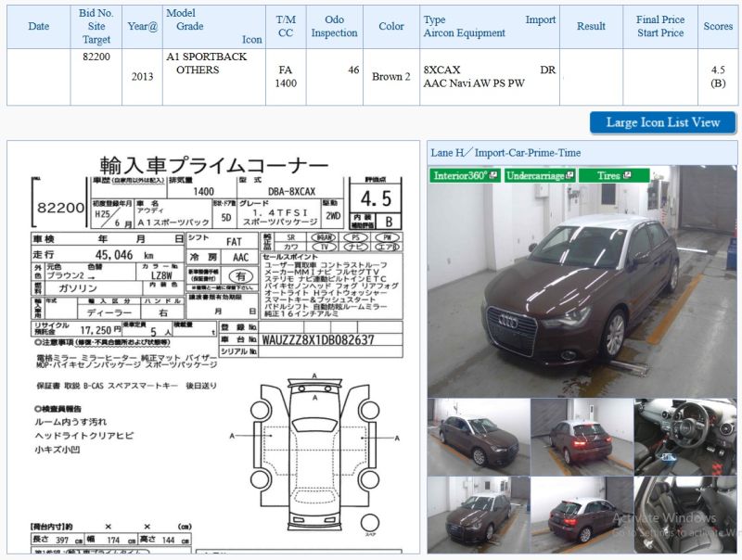The width and height of the screenshot is (742, 560).
Task: Click the A1 SPORTBACK model name
Action: click(x=206, y=57)
